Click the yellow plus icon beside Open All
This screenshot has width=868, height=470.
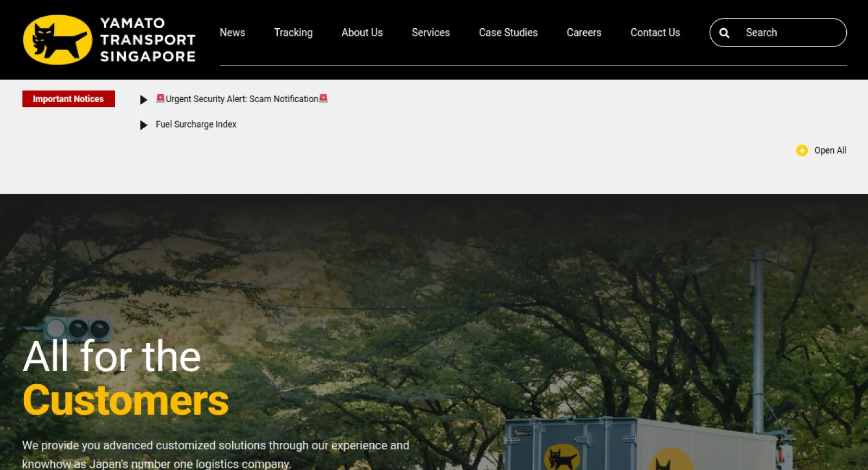[802, 150]
